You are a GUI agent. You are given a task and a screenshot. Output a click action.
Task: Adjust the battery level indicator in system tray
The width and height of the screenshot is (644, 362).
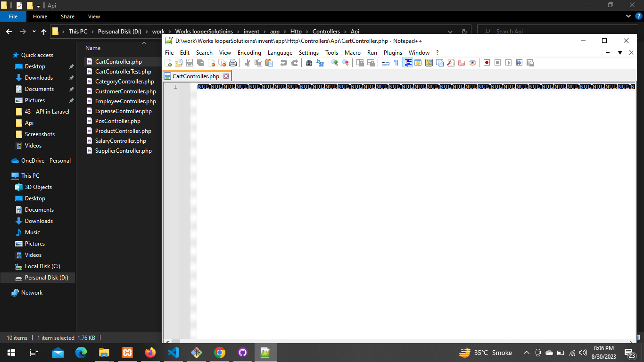pos(561,353)
